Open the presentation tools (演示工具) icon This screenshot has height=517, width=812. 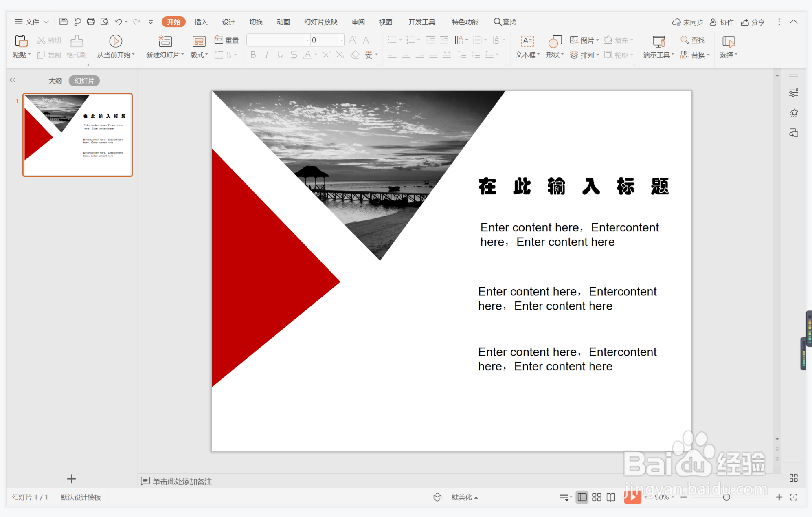[x=658, y=41]
